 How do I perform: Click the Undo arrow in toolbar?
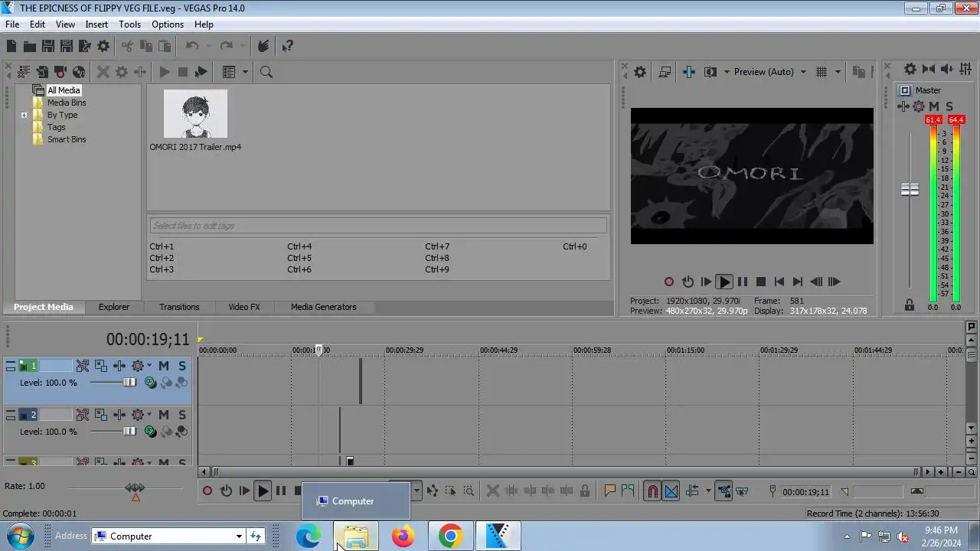192,47
